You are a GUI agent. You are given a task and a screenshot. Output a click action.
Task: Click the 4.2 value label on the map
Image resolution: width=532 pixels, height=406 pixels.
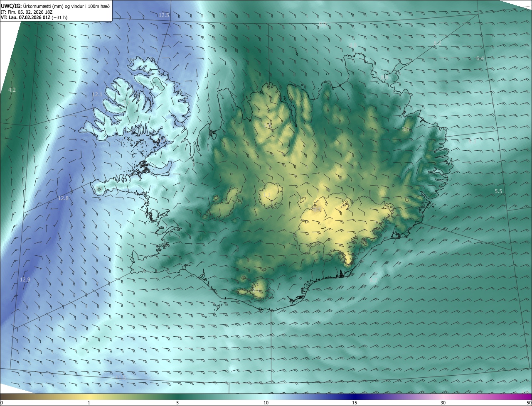click(12, 90)
